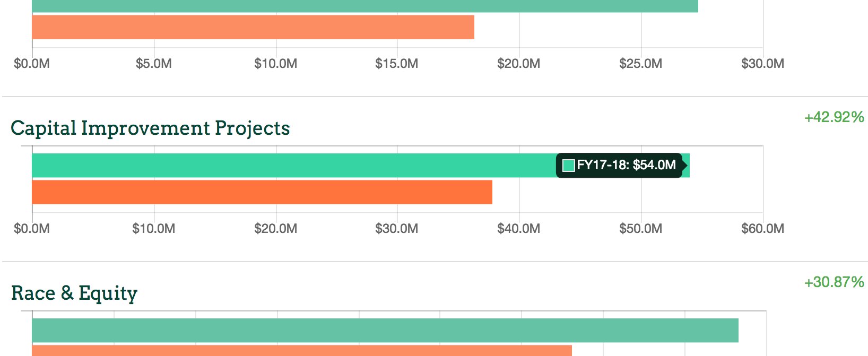The width and height of the screenshot is (868, 356).
Task: Select the pale orange bar in the topmost chart
Action: tap(253, 27)
